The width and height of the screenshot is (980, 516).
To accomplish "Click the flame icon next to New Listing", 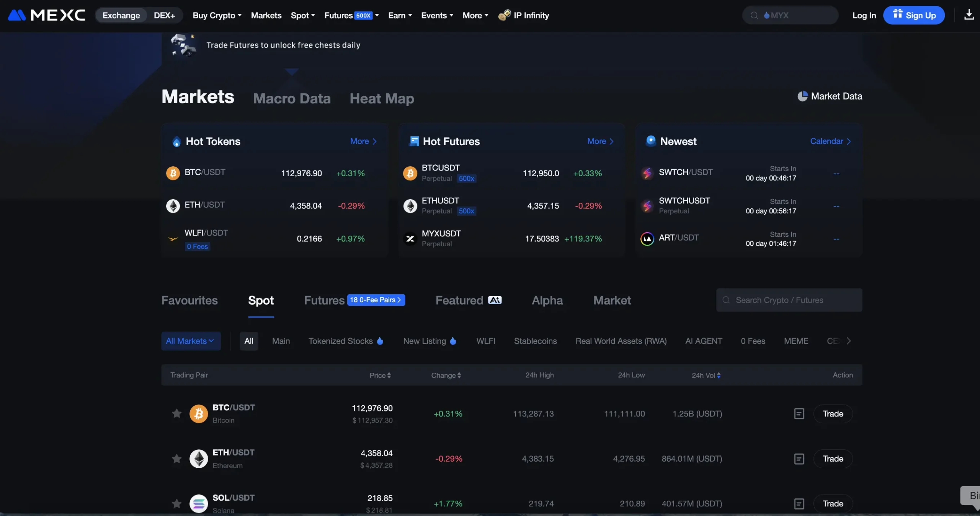I will [x=453, y=341].
